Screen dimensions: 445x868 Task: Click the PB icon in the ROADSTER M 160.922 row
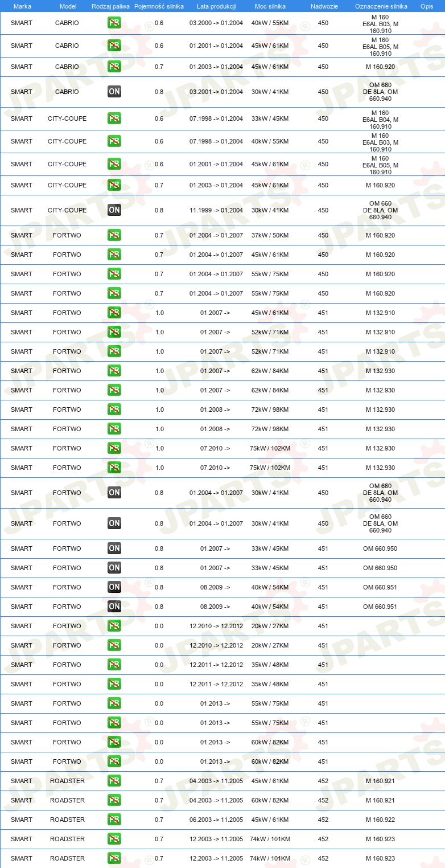pos(114,820)
